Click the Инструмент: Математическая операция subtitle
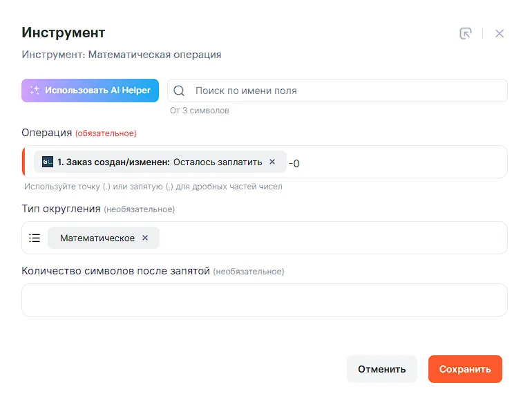This screenshot has width=532, height=405. coord(122,55)
